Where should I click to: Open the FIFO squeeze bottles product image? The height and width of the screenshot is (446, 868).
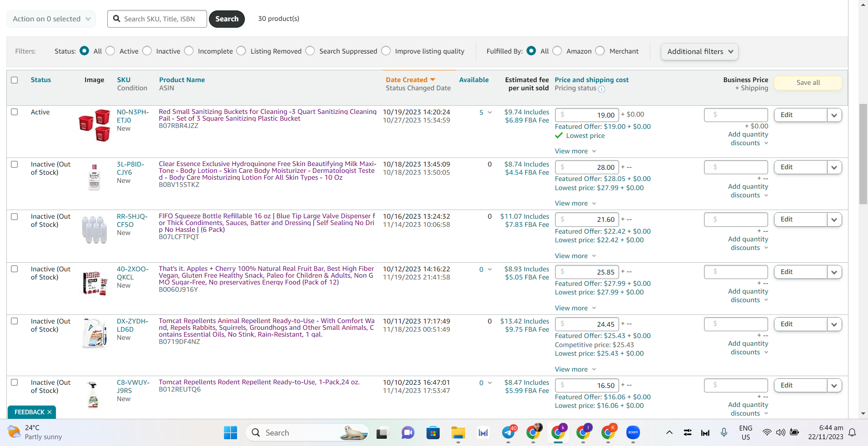click(94, 230)
